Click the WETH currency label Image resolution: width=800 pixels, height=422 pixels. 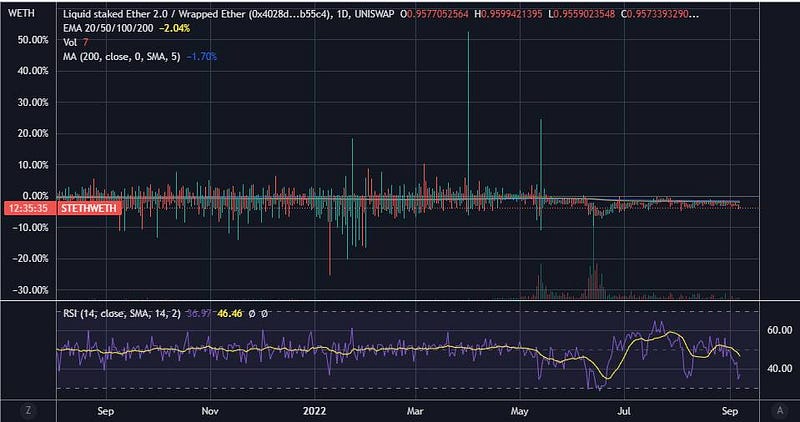pyautogui.click(x=21, y=13)
